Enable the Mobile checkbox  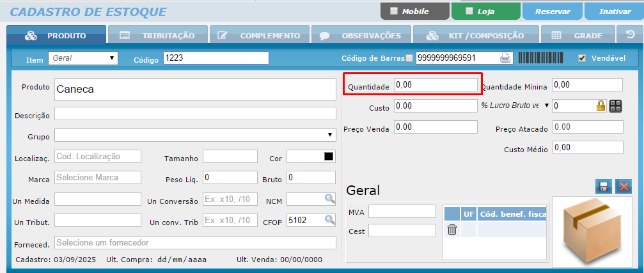point(394,11)
